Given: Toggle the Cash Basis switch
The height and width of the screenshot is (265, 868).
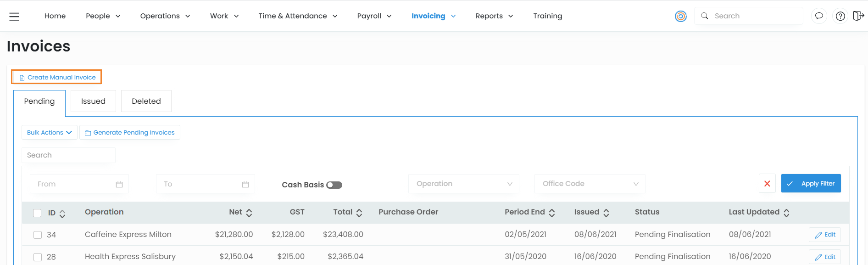Looking at the screenshot, I should pyautogui.click(x=334, y=185).
